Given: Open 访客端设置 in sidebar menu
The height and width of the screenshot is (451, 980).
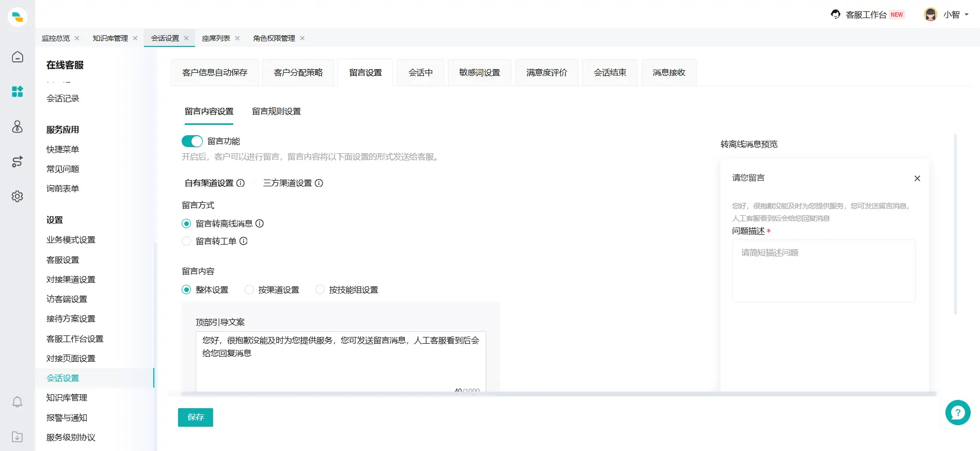Looking at the screenshot, I should click(x=67, y=299).
